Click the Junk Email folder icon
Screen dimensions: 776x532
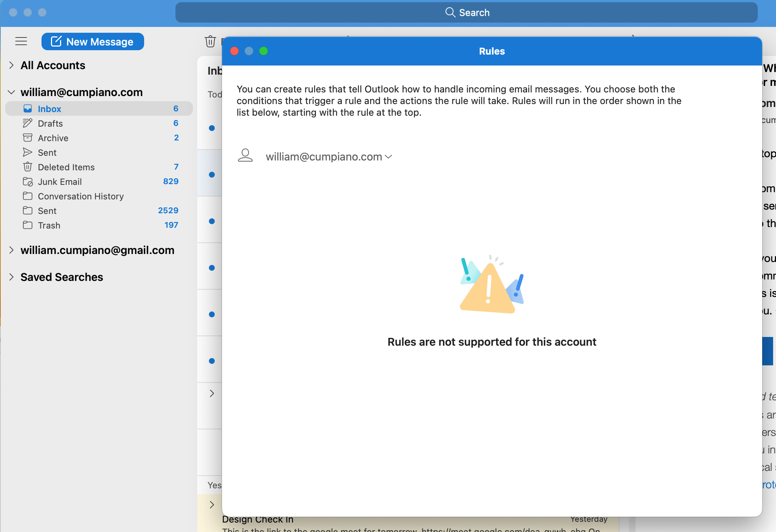[x=28, y=182]
